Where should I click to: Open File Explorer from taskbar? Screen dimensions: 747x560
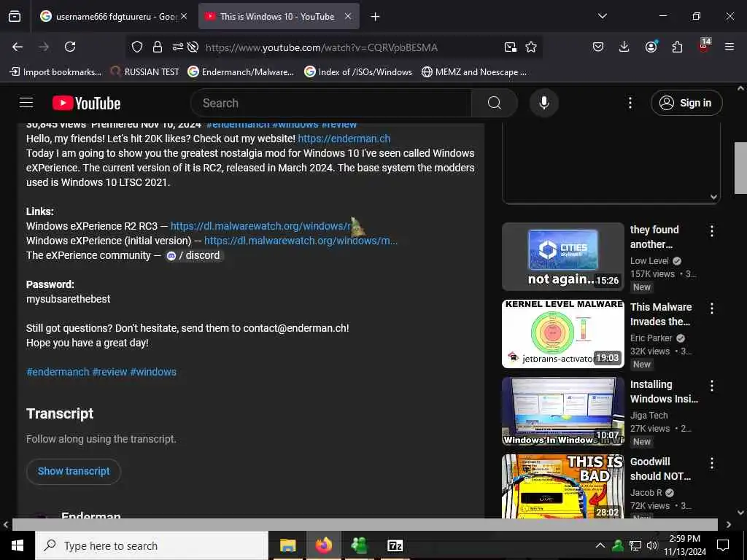(x=287, y=545)
